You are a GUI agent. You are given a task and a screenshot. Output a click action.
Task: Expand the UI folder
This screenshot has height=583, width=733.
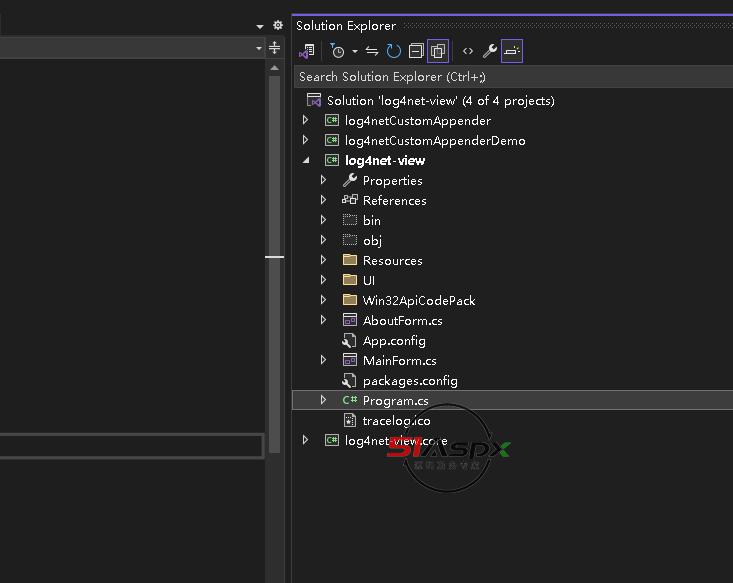323,280
